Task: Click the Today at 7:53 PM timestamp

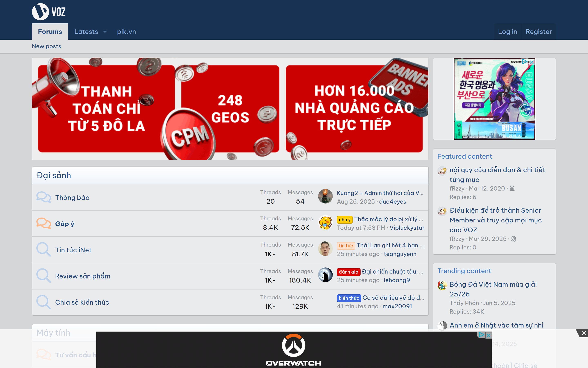Action: pyautogui.click(x=361, y=228)
